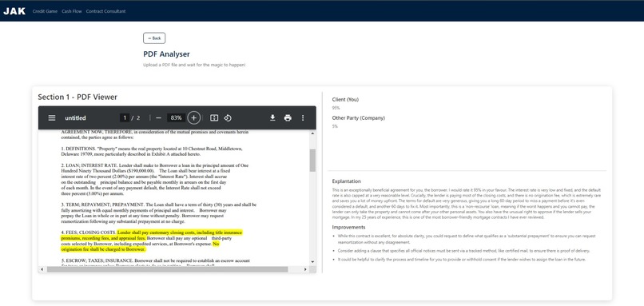The image size is (644, 306).
Task: Go back with the Back button
Action: point(154,38)
